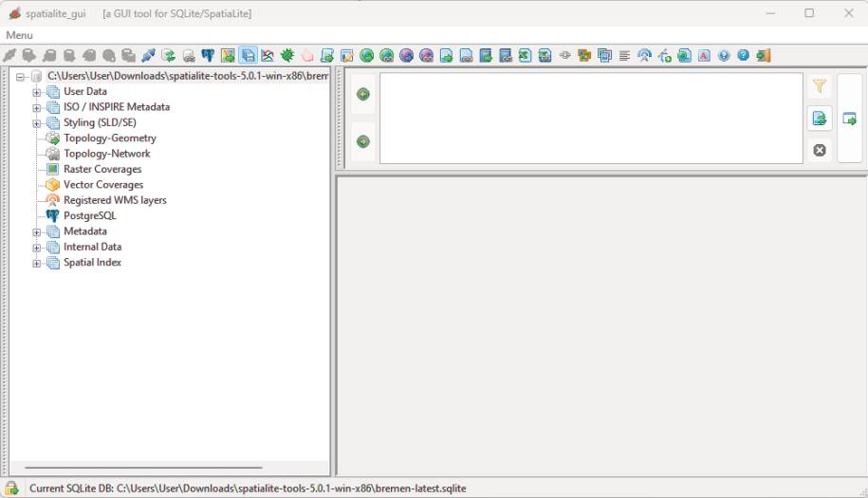The height and width of the screenshot is (498, 868).
Task: Click the dark X clear query button
Action: [820, 150]
